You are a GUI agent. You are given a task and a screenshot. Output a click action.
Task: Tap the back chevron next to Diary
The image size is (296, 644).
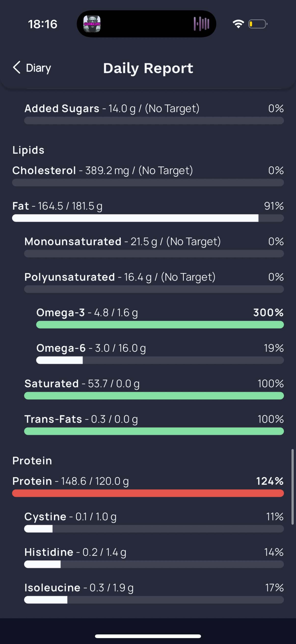coord(16,68)
